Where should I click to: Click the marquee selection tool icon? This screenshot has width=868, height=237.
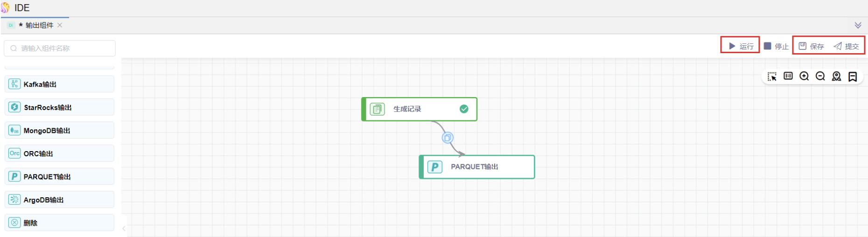point(772,77)
